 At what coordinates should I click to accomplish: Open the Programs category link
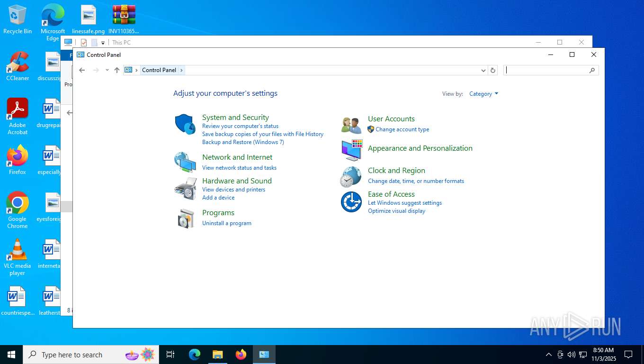click(x=218, y=213)
